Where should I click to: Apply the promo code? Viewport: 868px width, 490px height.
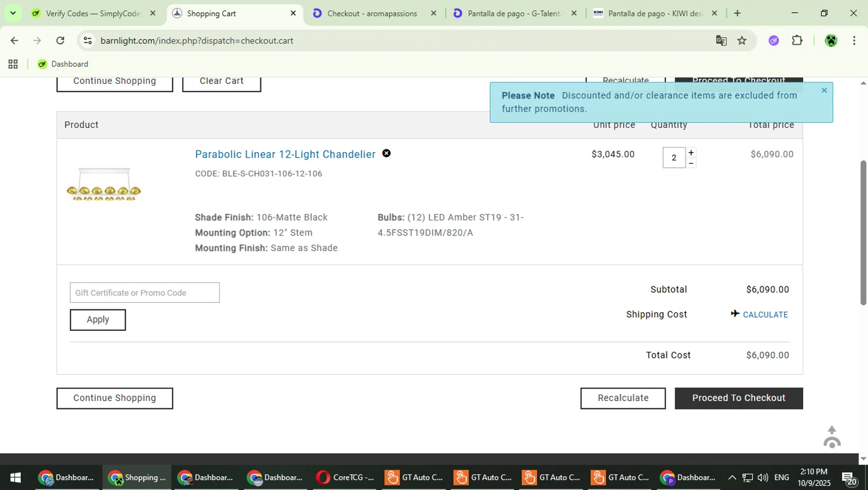tap(98, 319)
